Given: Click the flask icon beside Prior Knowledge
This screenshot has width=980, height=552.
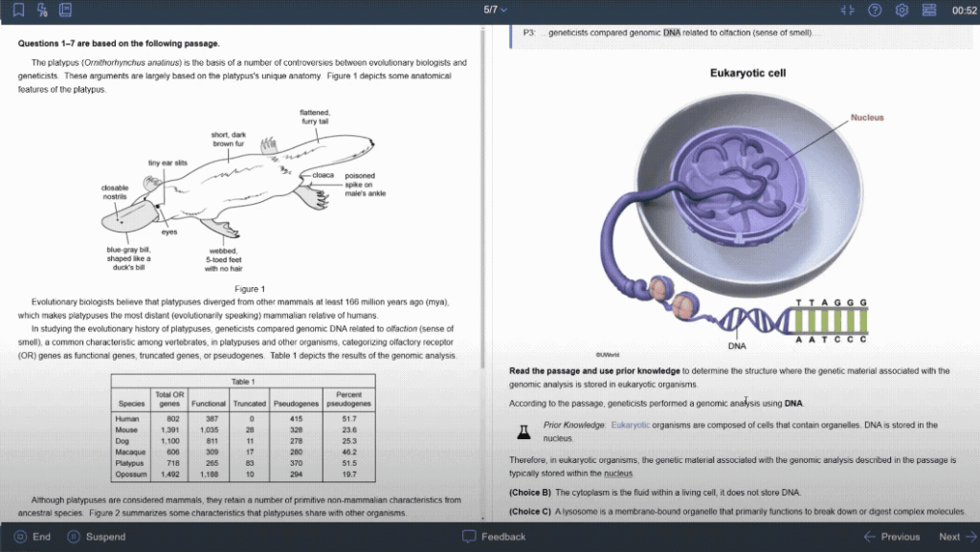Looking at the screenshot, I should pyautogui.click(x=523, y=431).
